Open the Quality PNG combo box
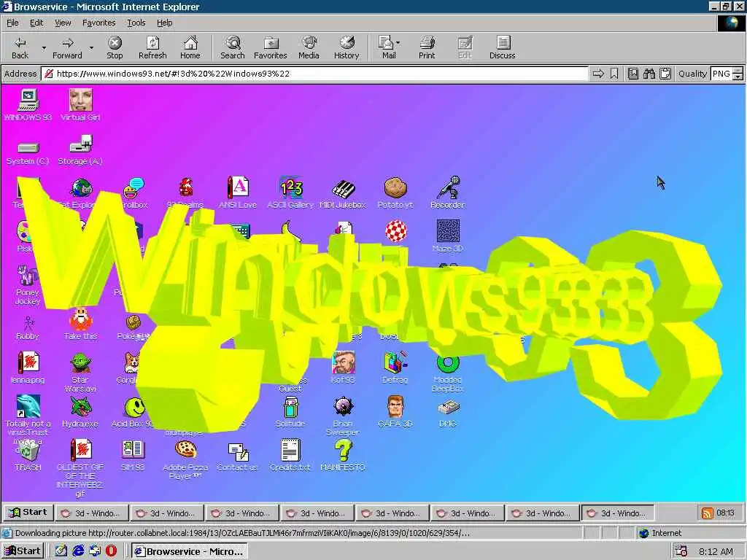Image resolution: width=747 pixels, height=560 pixels. click(x=727, y=74)
